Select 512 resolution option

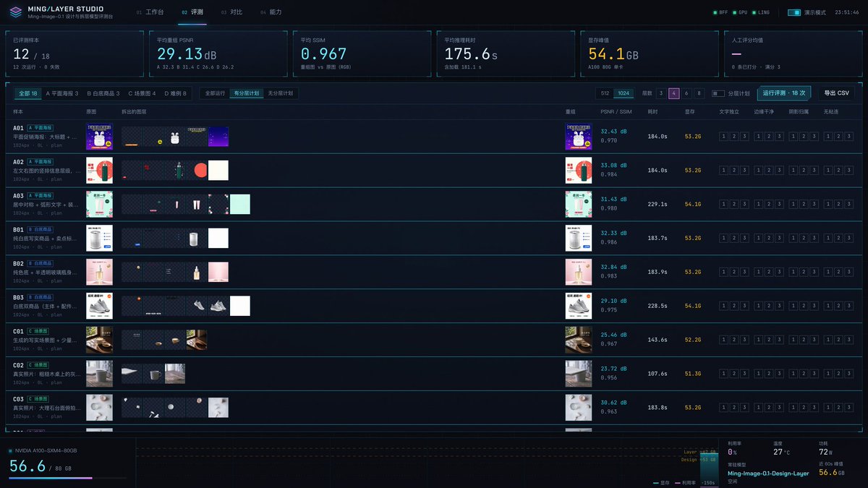[605, 93]
